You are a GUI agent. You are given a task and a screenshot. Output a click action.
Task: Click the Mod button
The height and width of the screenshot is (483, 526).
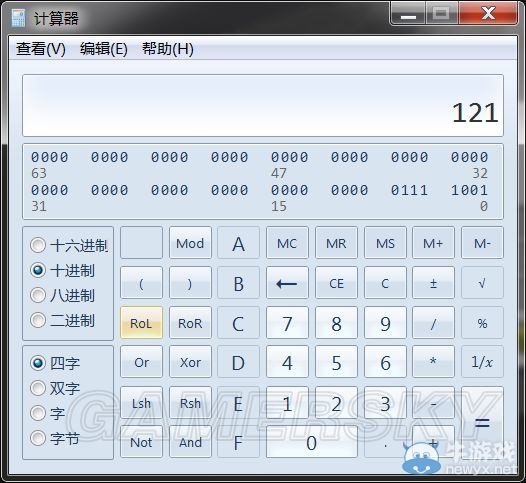(x=190, y=243)
